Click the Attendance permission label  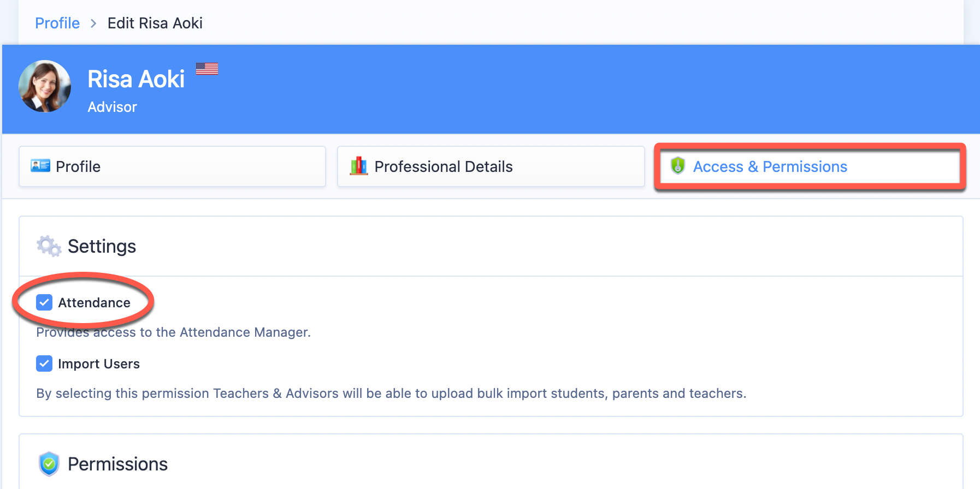coord(94,302)
